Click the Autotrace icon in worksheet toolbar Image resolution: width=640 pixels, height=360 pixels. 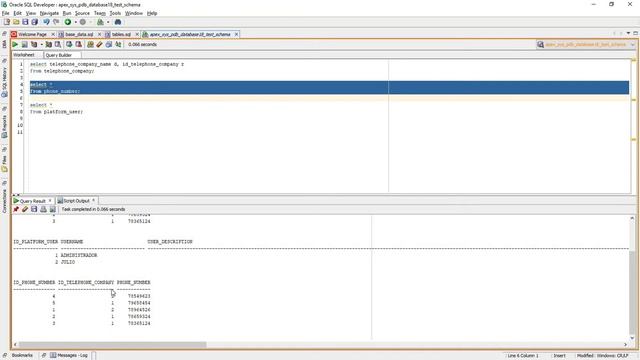(x=49, y=44)
